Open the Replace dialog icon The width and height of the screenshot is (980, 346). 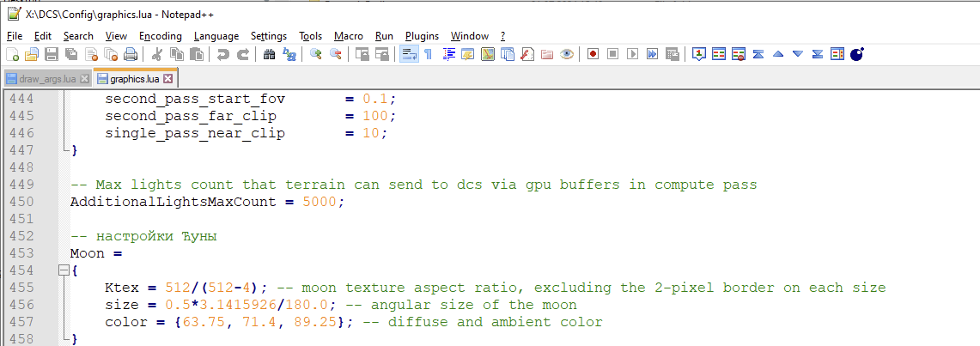pos(289,54)
